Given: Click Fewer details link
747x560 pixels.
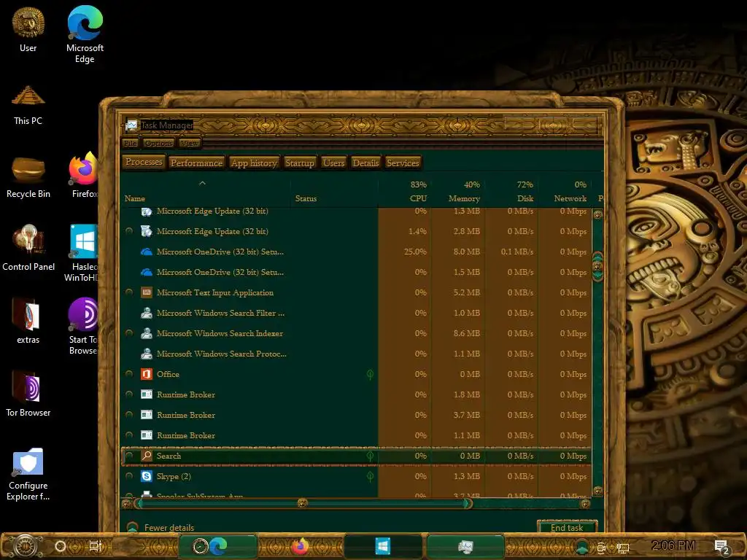Looking at the screenshot, I should (x=169, y=528).
